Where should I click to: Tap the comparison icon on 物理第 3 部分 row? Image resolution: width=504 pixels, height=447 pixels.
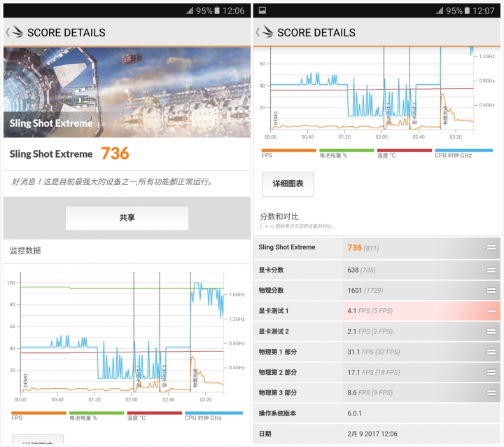click(491, 393)
